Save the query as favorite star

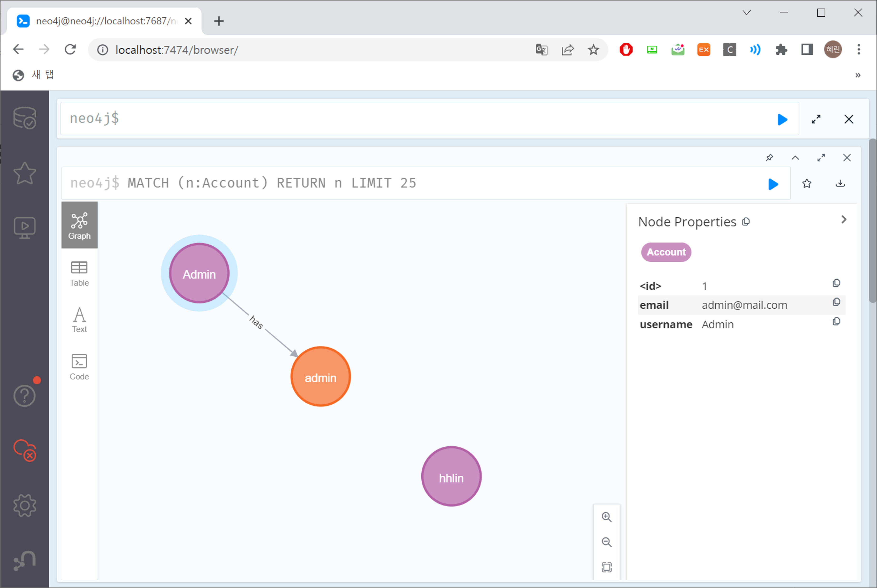[807, 183]
